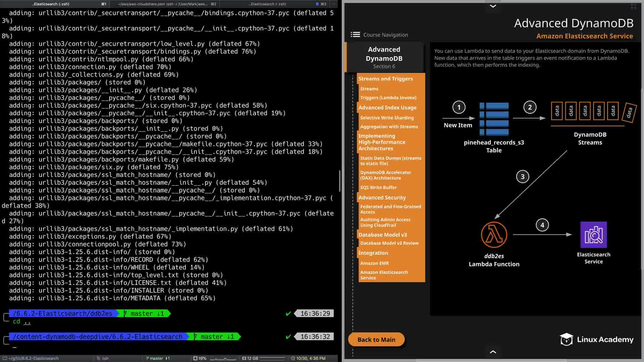This screenshot has height=362, width=644.
Task: Click the Elasticsearch Service icon
Action: click(x=593, y=235)
